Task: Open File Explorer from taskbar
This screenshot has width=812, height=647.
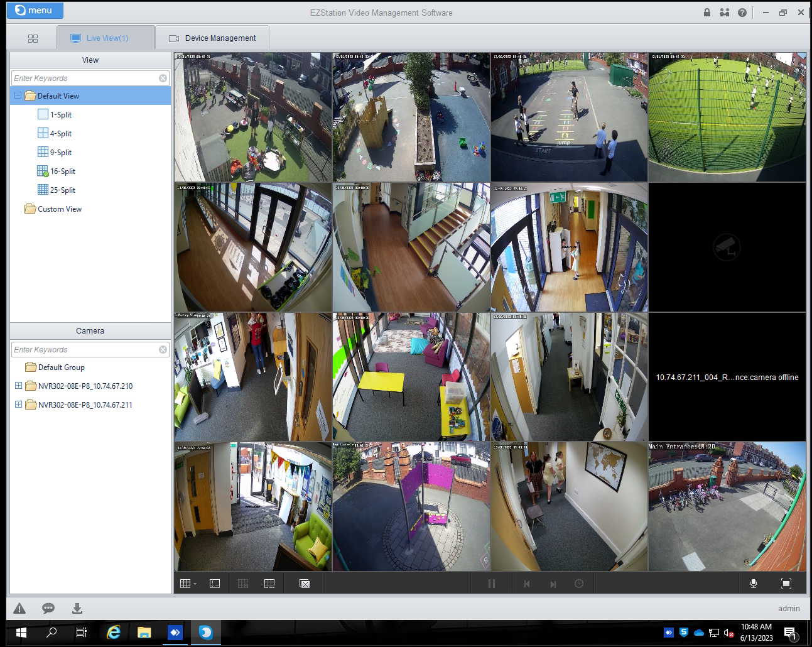Action: pyautogui.click(x=144, y=633)
